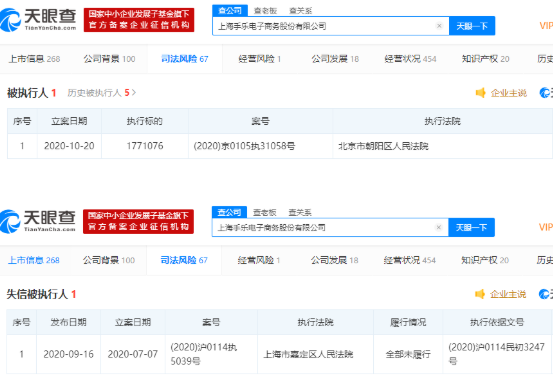Screen dimensions: 553x387
Task: Click the blue Tianyancha icon right of 被执行人 header
Action: tap(546, 93)
